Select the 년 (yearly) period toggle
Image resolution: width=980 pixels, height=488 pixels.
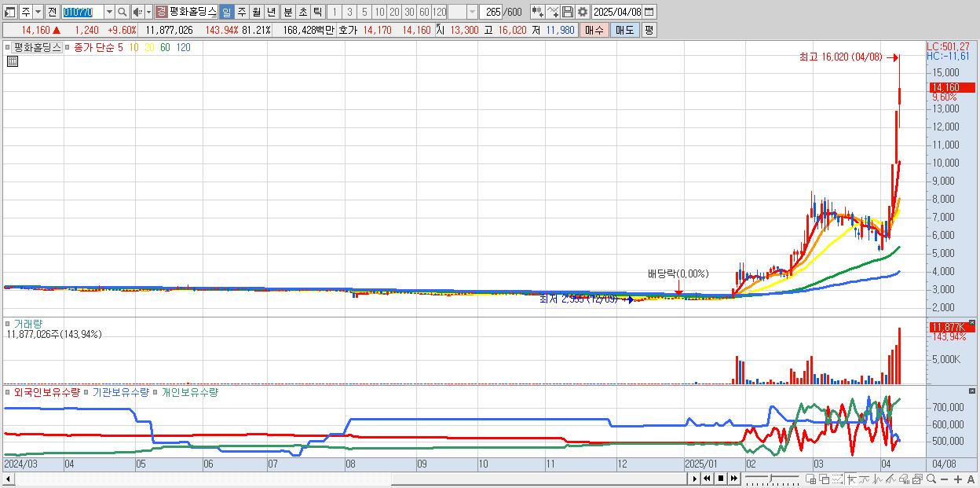click(x=271, y=12)
